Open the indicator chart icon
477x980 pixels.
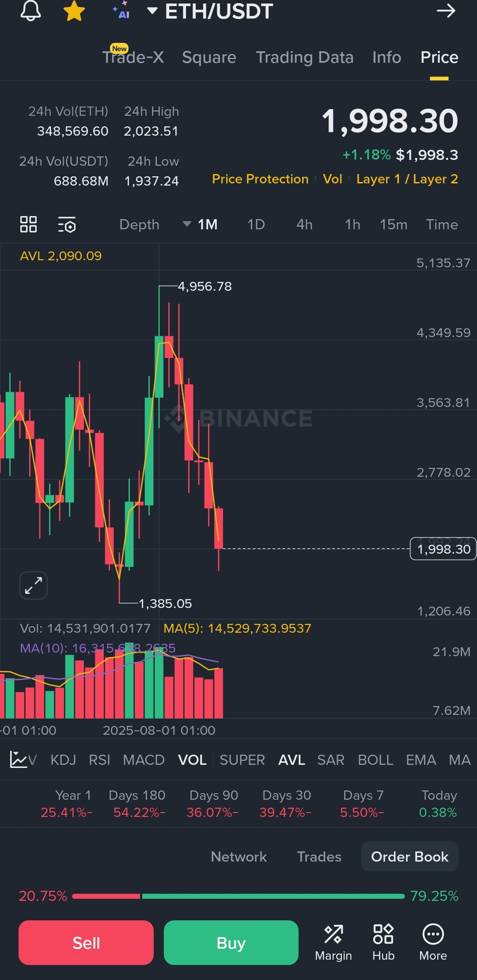[19, 760]
